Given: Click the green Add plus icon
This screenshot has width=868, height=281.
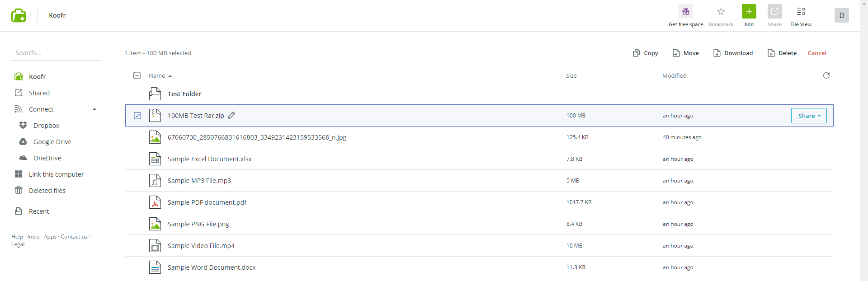Looking at the screenshot, I should click(x=749, y=12).
